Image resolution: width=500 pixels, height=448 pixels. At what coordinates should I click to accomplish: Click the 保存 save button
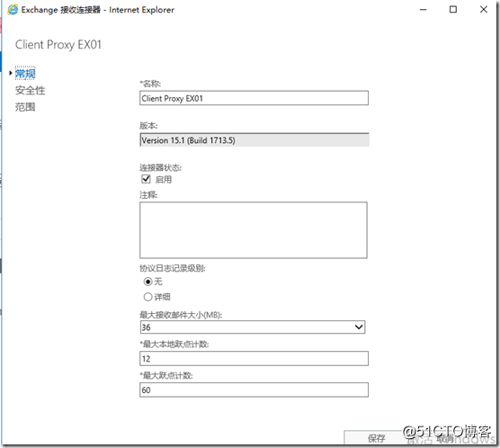point(376,438)
